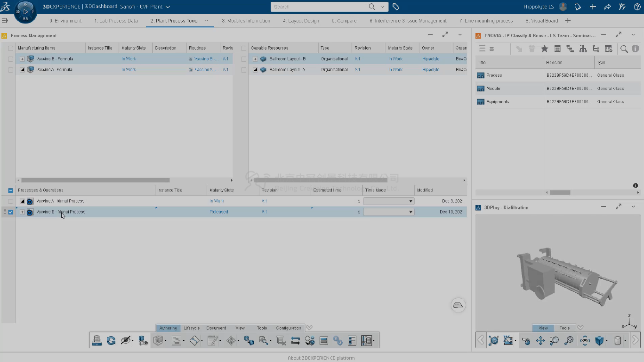Click About 3DEXPERIENCE platform link
The image size is (644, 362).
click(x=322, y=358)
